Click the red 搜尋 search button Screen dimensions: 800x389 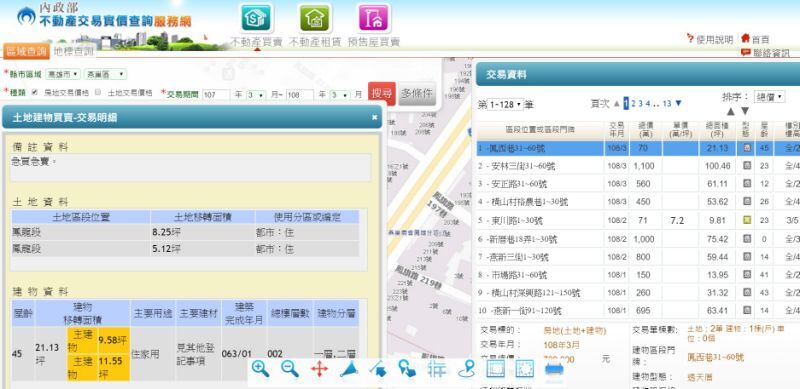(x=382, y=93)
